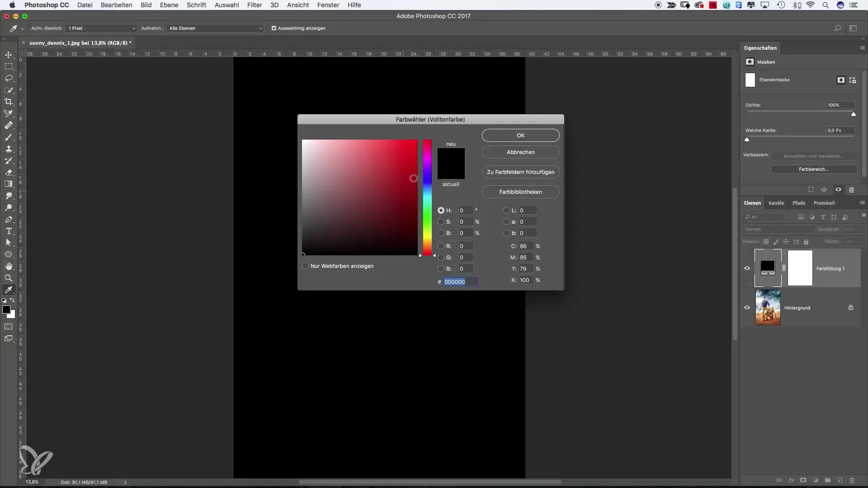Hide the Farbfüllung 1 layer
The height and width of the screenshot is (488, 868).
[747, 268]
